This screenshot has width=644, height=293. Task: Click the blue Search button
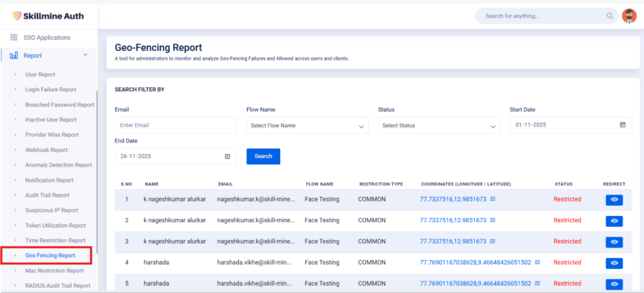coord(263,156)
